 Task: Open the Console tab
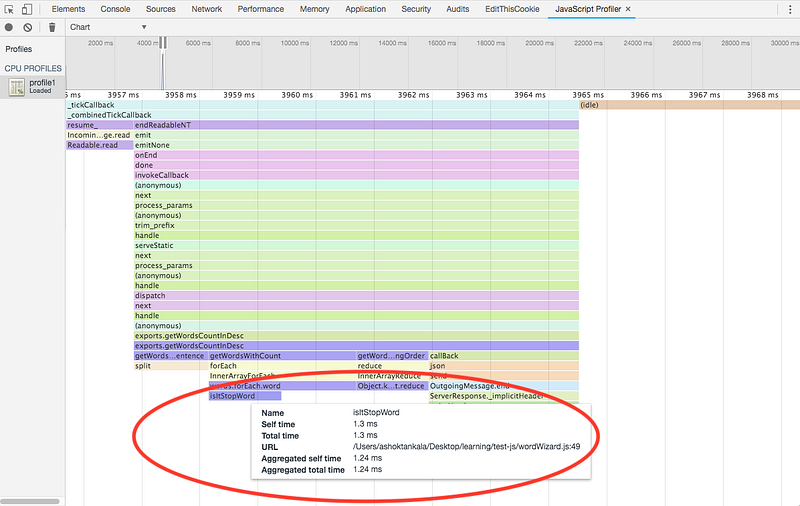115,9
